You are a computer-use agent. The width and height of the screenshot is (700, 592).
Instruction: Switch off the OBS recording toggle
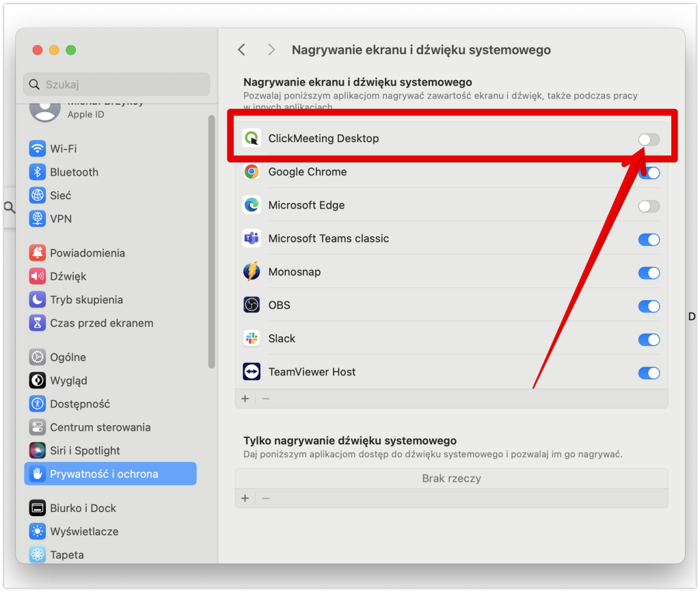click(649, 306)
